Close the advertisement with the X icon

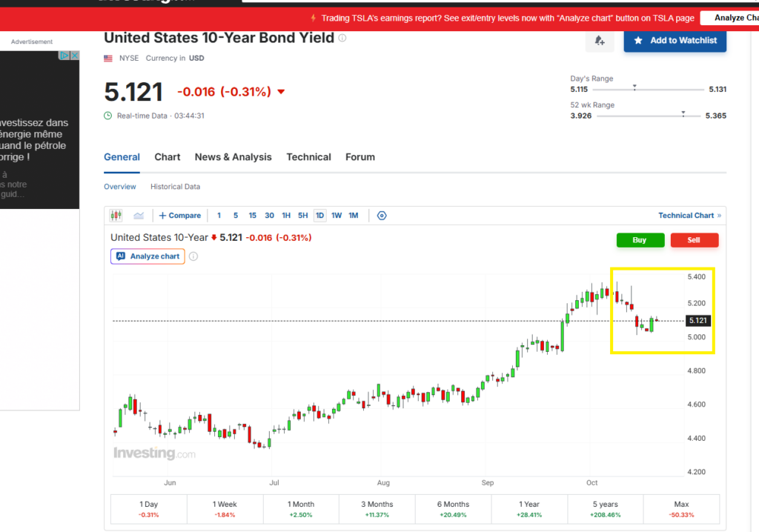[x=75, y=56]
